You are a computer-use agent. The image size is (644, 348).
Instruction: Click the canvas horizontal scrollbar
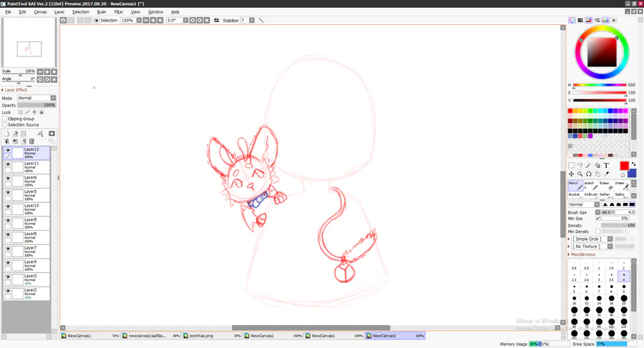click(311, 328)
